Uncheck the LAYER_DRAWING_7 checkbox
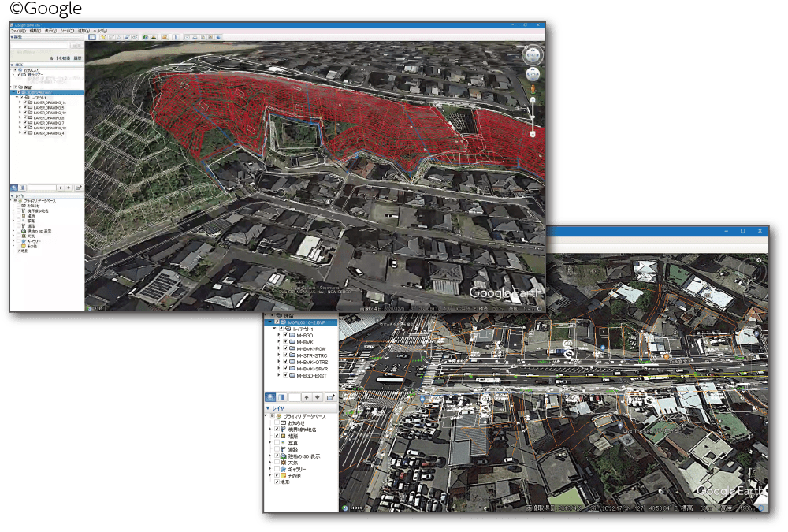788x532 pixels. coord(25,123)
